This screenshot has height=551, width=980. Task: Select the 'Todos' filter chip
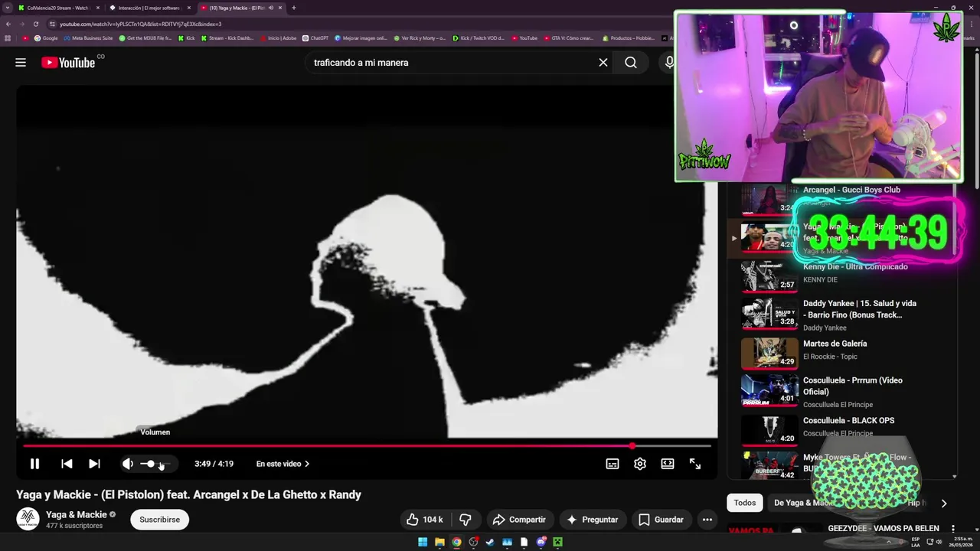744,503
